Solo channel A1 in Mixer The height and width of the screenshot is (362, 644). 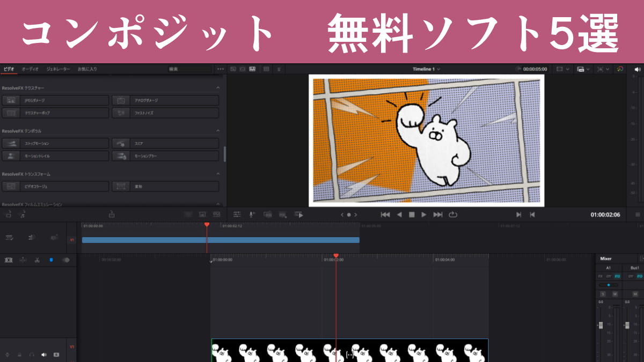click(x=603, y=294)
